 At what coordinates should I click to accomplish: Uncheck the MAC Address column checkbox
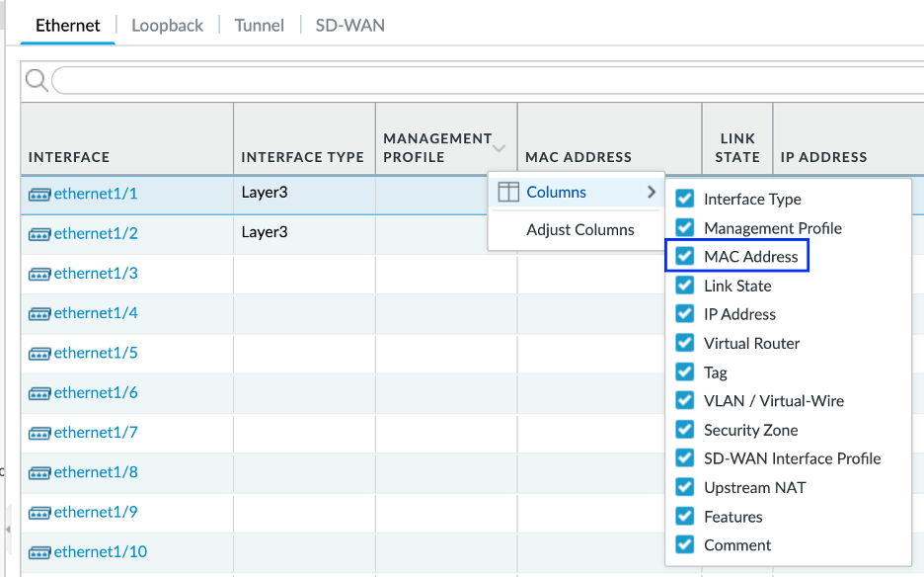(x=685, y=257)
